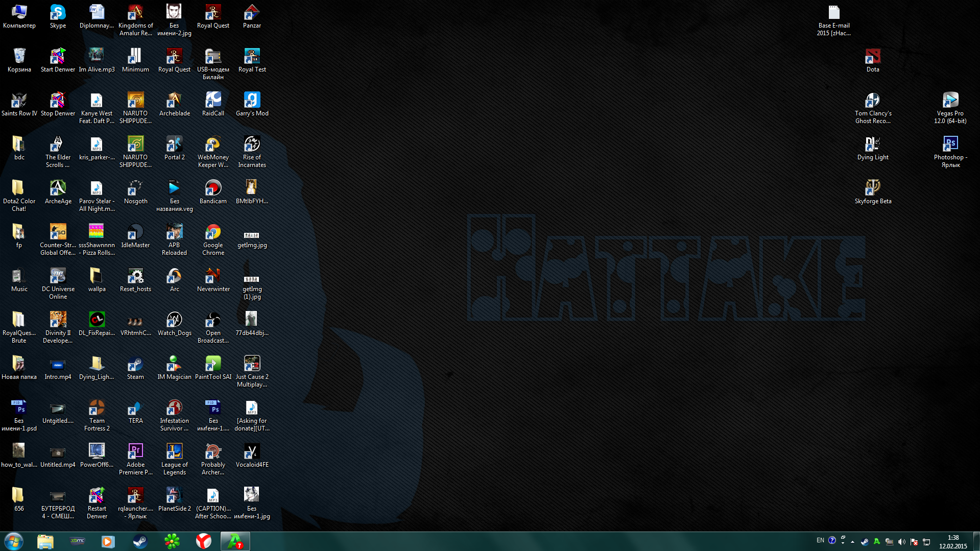Open the EN input language selector
The image size is (980, 551).
820,540
